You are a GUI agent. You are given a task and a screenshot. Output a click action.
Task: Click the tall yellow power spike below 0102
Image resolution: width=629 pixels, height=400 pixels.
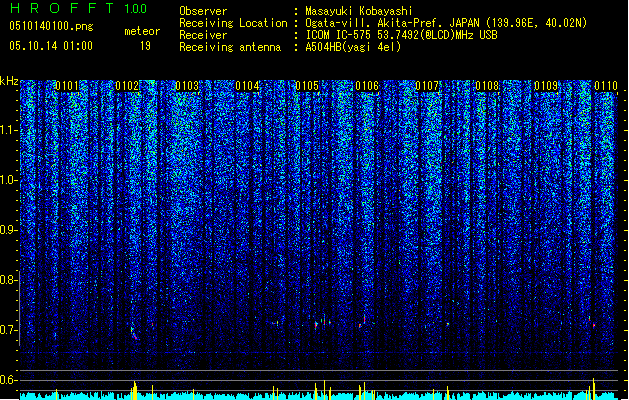click(x=135, y=390)
